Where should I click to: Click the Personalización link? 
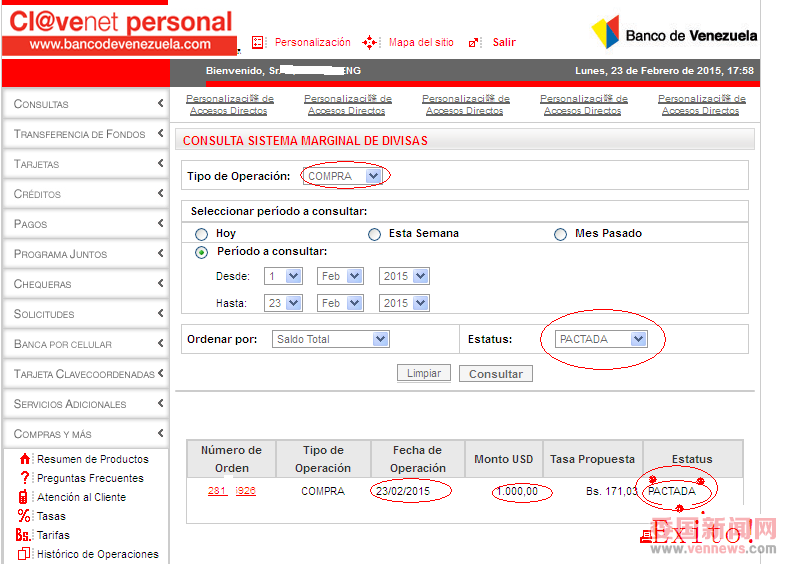click(313, 43)
